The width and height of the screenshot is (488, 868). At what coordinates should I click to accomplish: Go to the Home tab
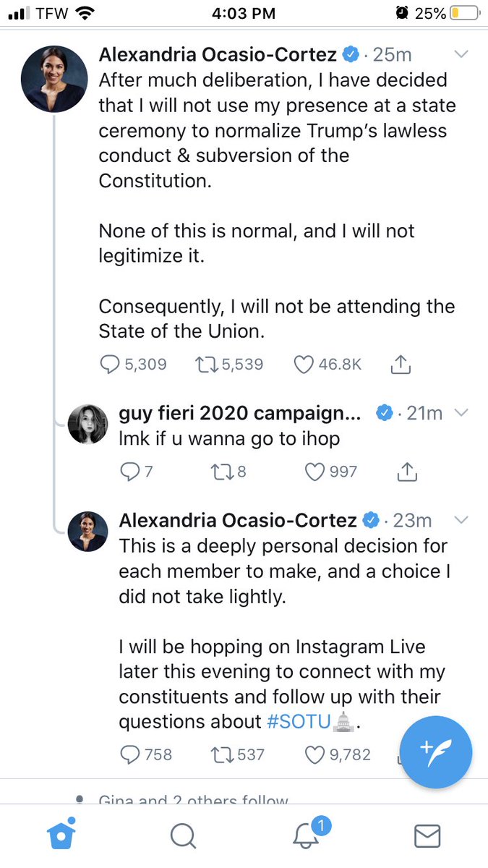pyautogui.click(x=61, y=836)
